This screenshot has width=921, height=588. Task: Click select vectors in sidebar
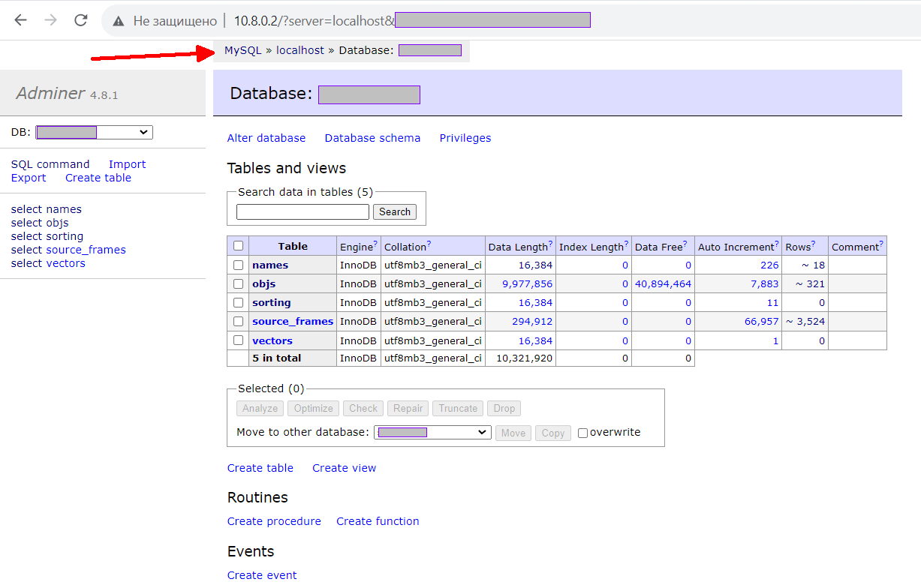[x=48, y=263]
